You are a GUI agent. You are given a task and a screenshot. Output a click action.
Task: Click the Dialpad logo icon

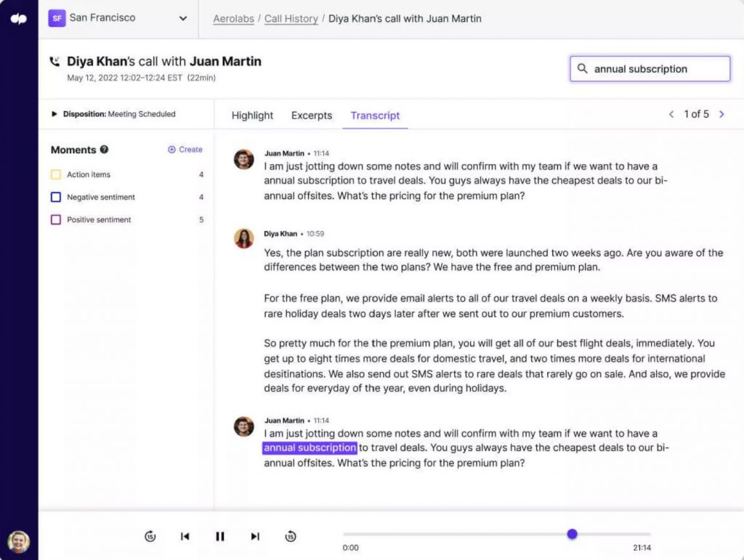pyautogui.click(x=19, y=19)
